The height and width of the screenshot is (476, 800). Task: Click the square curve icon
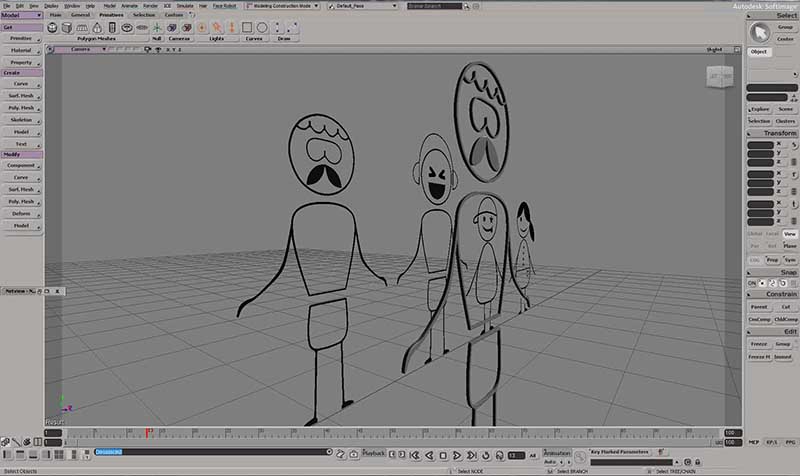pyautogui.click(x=247, y=27)
